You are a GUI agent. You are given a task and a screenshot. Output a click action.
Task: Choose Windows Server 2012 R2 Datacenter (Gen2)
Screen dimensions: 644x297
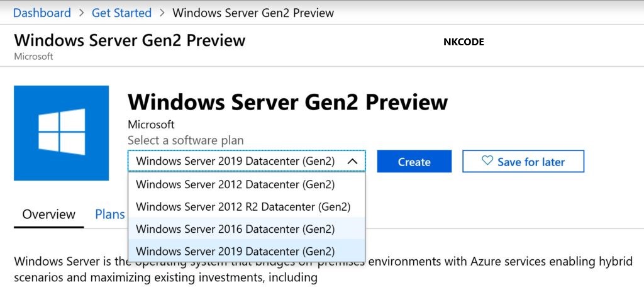click(243, 206)
